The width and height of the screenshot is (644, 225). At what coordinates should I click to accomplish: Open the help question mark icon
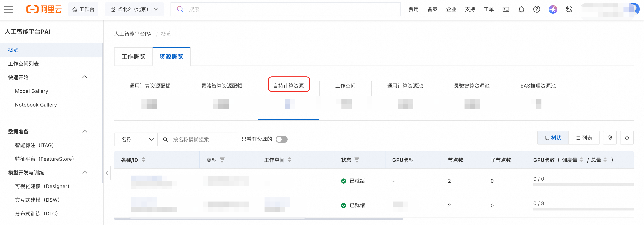coord(537,9)
